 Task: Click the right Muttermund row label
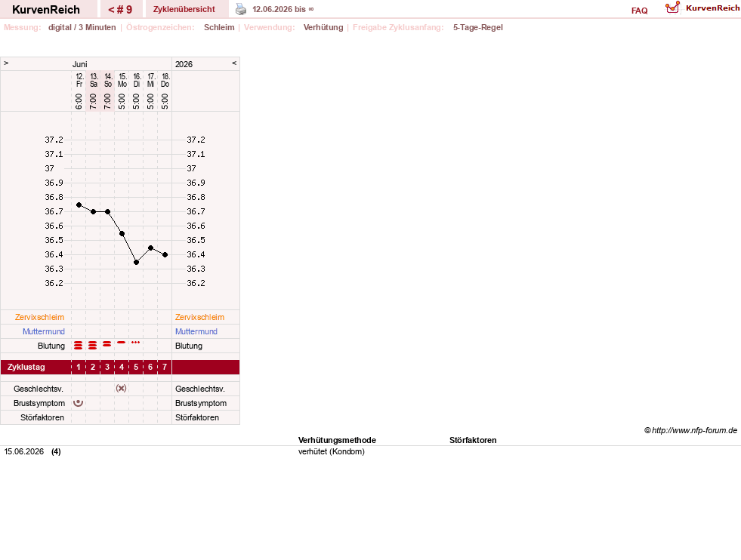tap(196, 331)
